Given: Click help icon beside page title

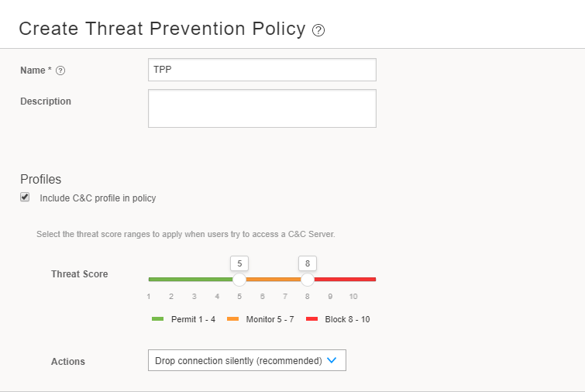Looking at the screenshot, I should pos(318,30).
